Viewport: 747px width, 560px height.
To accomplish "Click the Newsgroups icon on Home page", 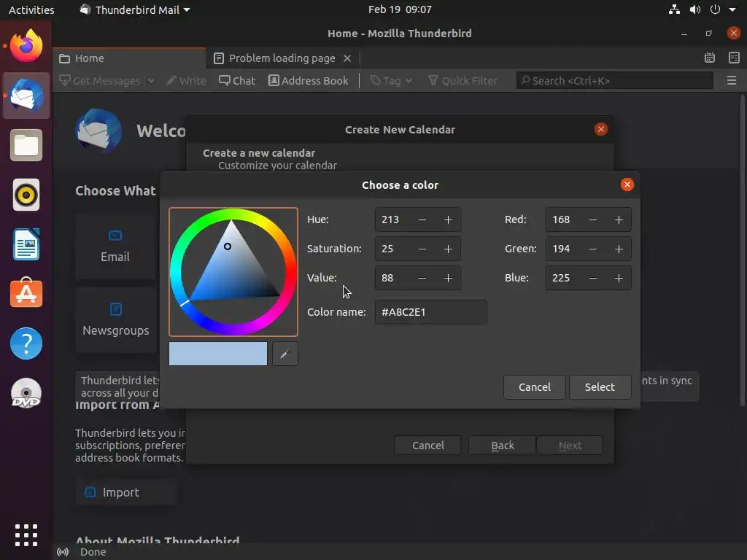I will pyautogui.click(x=116, y=309).
